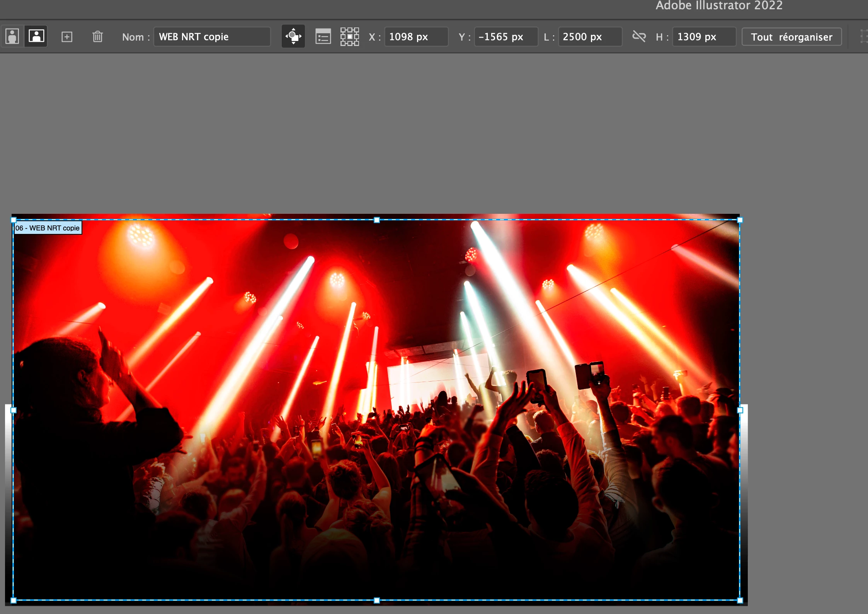The height and width of the screenshot is (614, 868).
Task: Click the middle-right artboard resize handle
Action: click(740, 410)
